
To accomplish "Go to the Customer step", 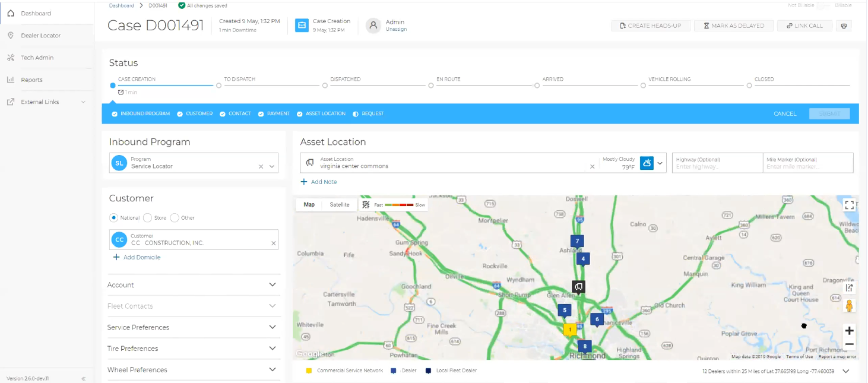I will (195, 114).
